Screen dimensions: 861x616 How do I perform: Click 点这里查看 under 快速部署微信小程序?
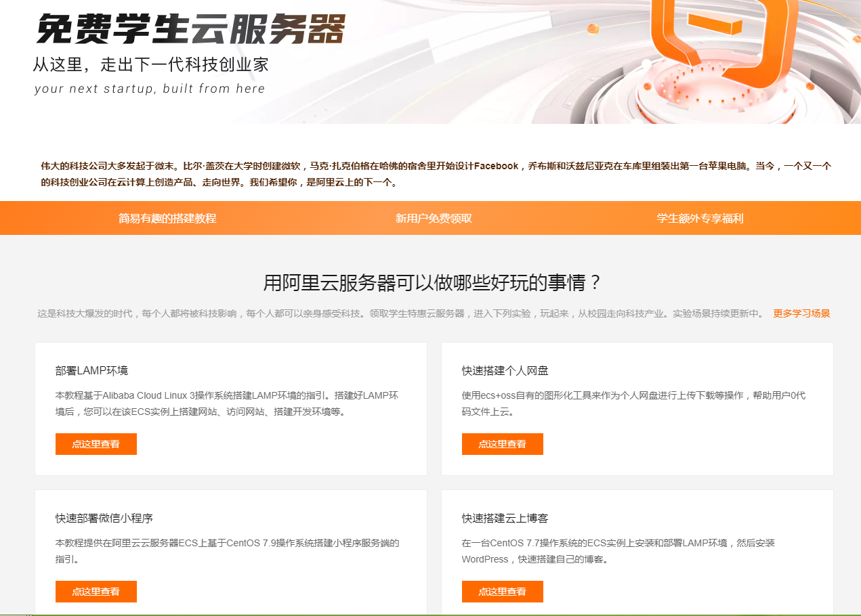[x=96, y=592]
